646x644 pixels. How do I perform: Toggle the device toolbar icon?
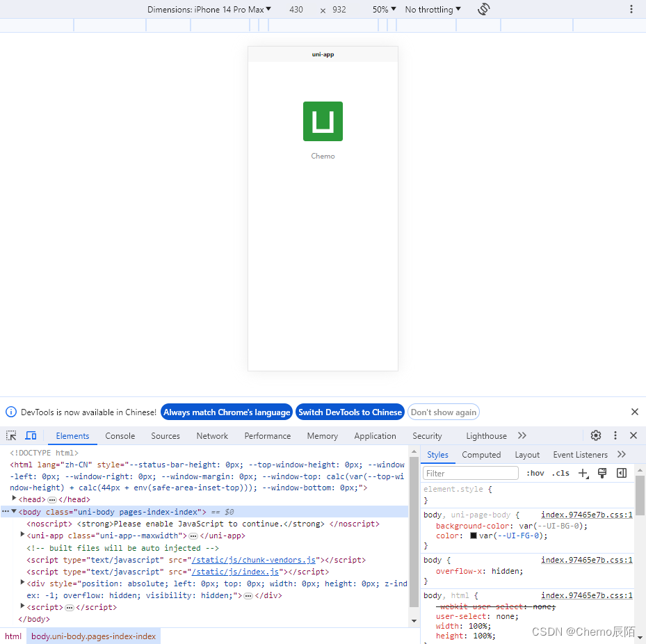click(x=31, y=435)
